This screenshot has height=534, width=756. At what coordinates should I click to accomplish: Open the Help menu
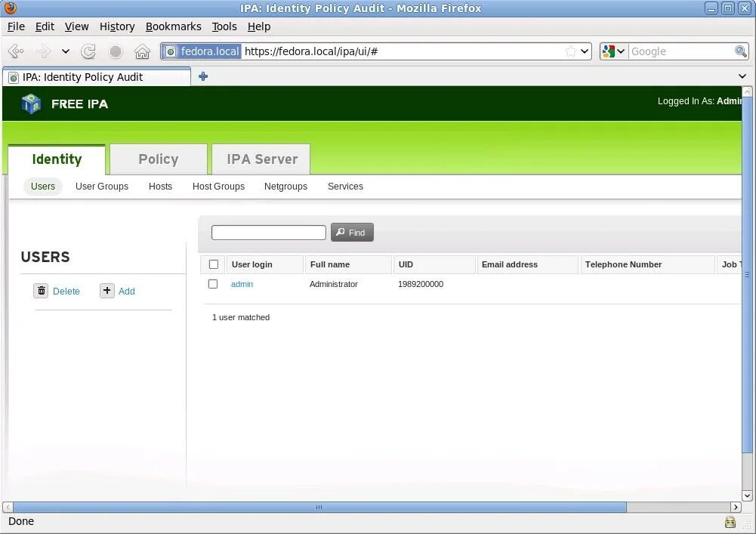[x=259, y=26]
